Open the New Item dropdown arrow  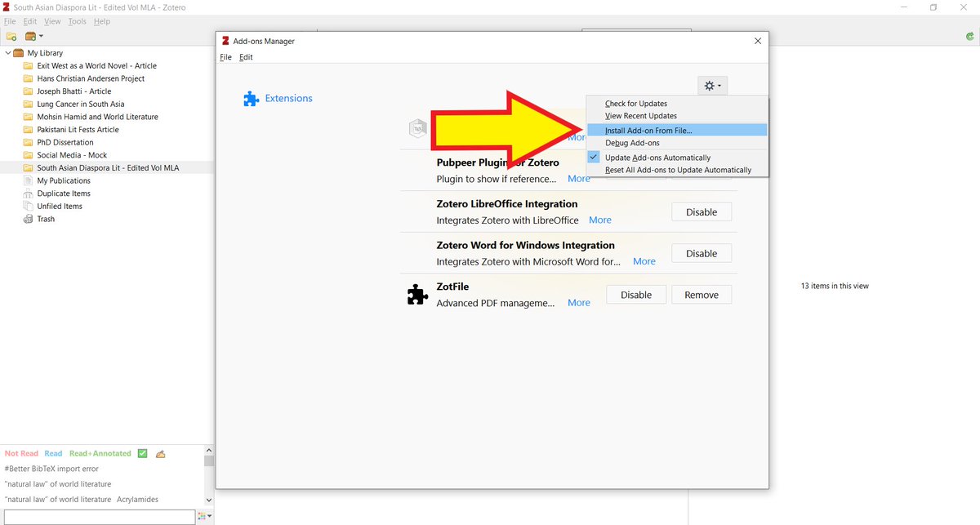pyautogui.click(x=39, y=36)
